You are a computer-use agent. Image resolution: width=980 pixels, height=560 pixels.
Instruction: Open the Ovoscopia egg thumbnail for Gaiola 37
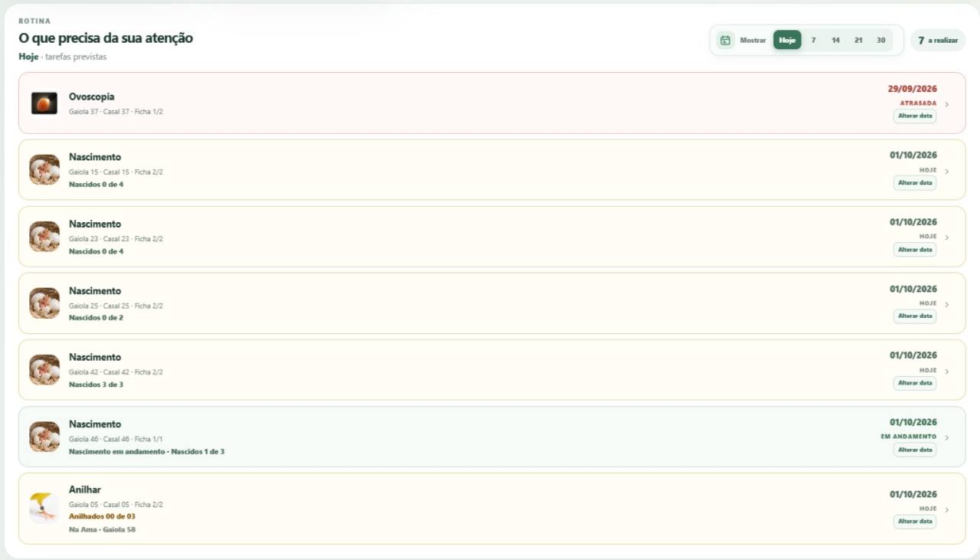(44, 103)
